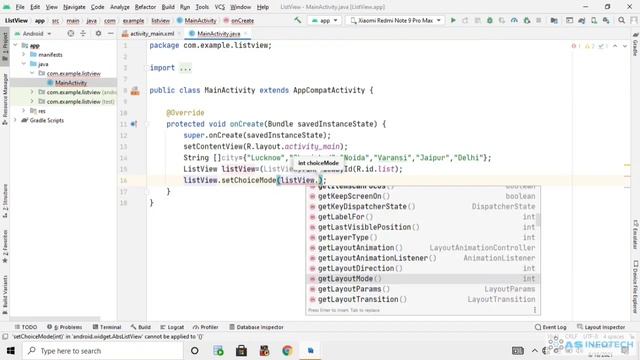Open the File menu
640x360 pixels.
(20, 7)
